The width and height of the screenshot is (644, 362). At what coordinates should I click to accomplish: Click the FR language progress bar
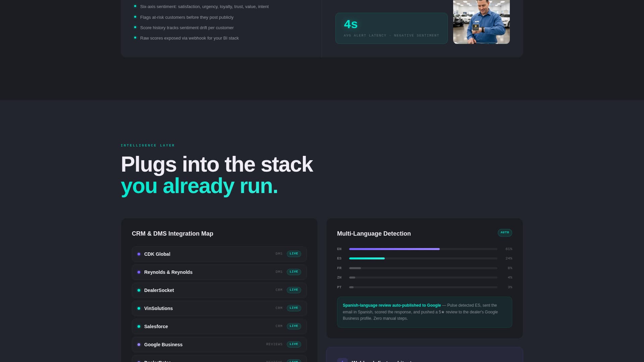(x=423, y=268)
